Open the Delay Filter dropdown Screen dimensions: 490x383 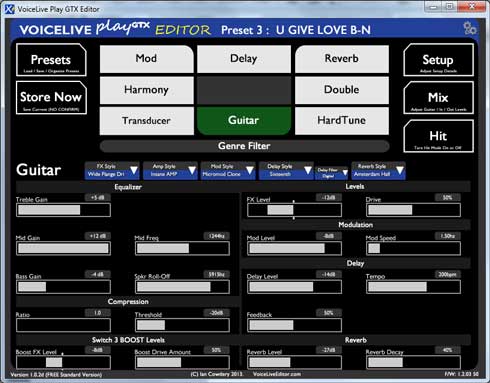tap(332, 172)
